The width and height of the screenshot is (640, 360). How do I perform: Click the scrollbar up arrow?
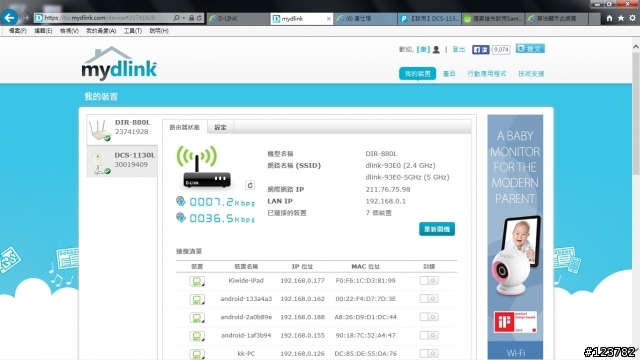636,47
